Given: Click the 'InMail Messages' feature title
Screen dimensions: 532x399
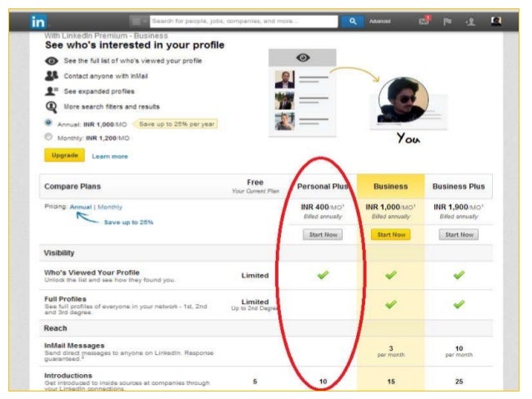Looking at the screenshot, I should pyautogui.click(x=74, y=346).
